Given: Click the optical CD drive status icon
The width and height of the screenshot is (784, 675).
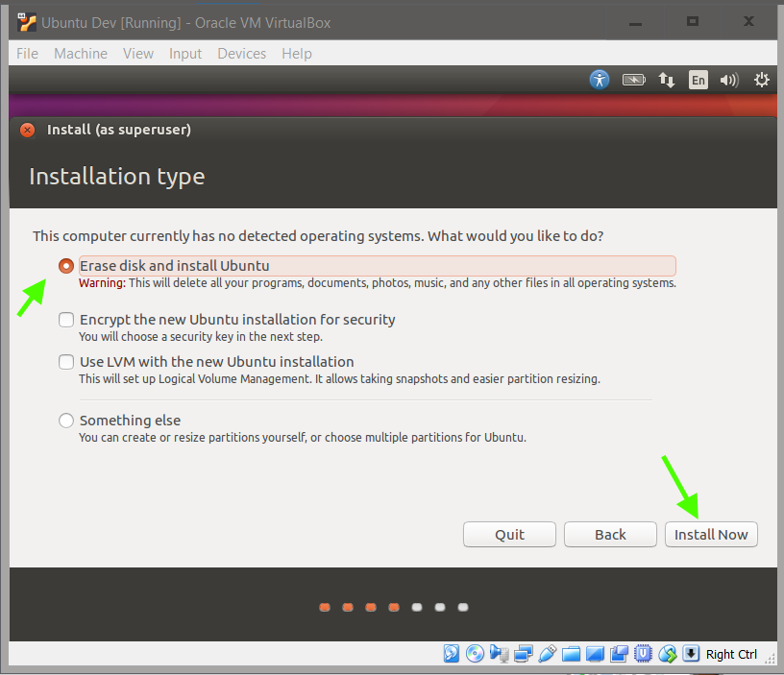Looking at the screenshot, I should coord(475,653).
